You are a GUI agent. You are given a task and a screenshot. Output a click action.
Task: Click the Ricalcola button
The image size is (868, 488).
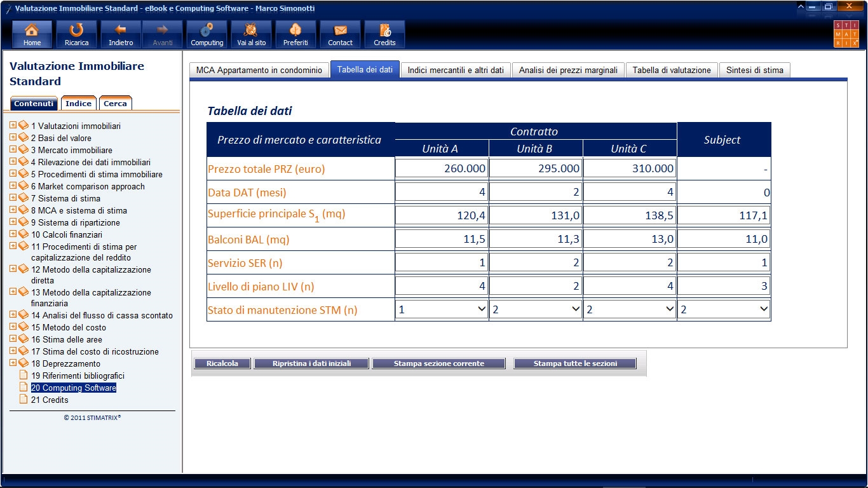[222, 363]
